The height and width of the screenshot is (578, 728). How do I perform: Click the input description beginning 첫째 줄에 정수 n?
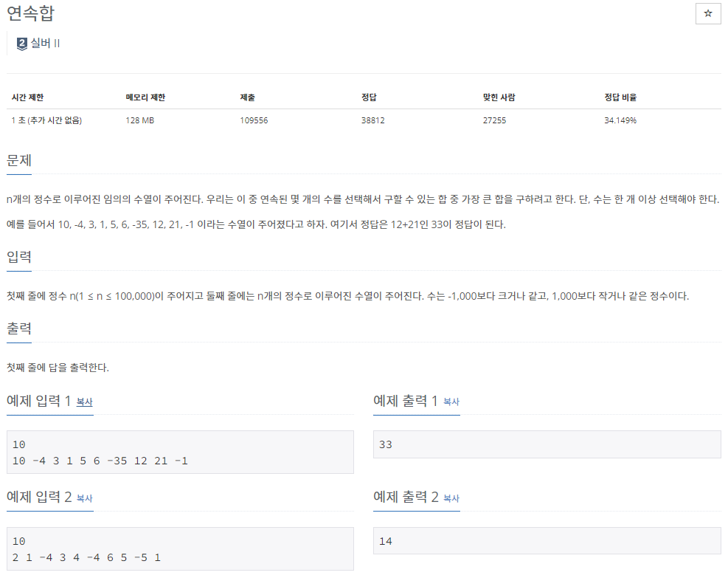click(347, 296)
